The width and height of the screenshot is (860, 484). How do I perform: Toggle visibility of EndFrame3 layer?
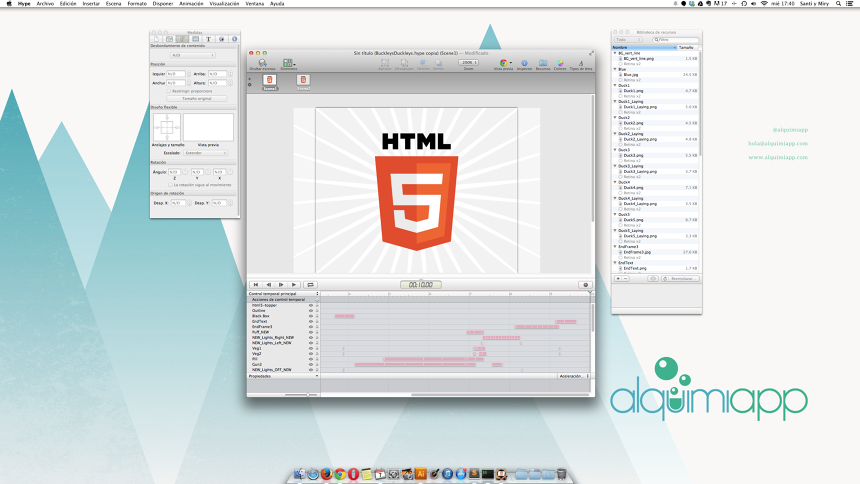(311, 327)
